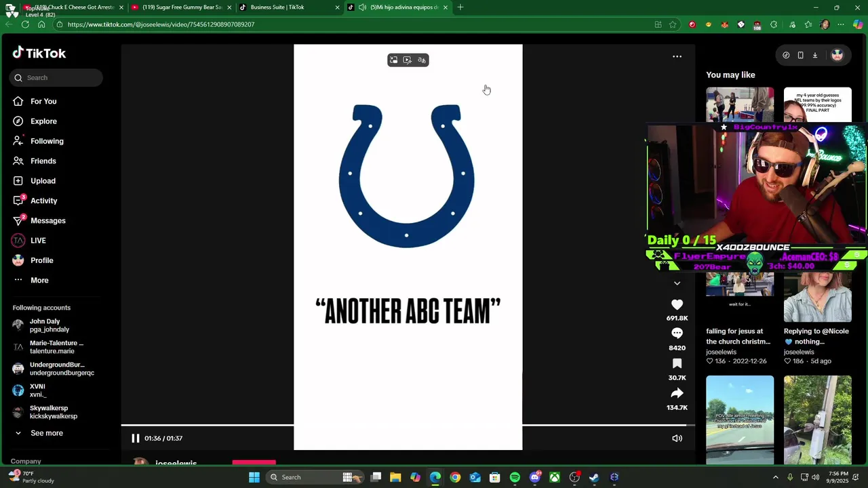Open 'falling for jesus' recommended video
This screenshot has width=868, height=488.
click(738, 336)
